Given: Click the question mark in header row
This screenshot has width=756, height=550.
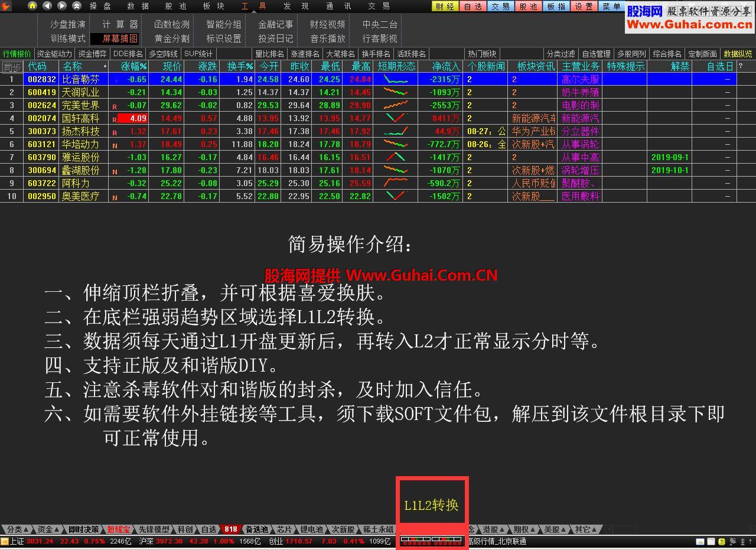Looking at the screenshot, I should click(741, 66).
